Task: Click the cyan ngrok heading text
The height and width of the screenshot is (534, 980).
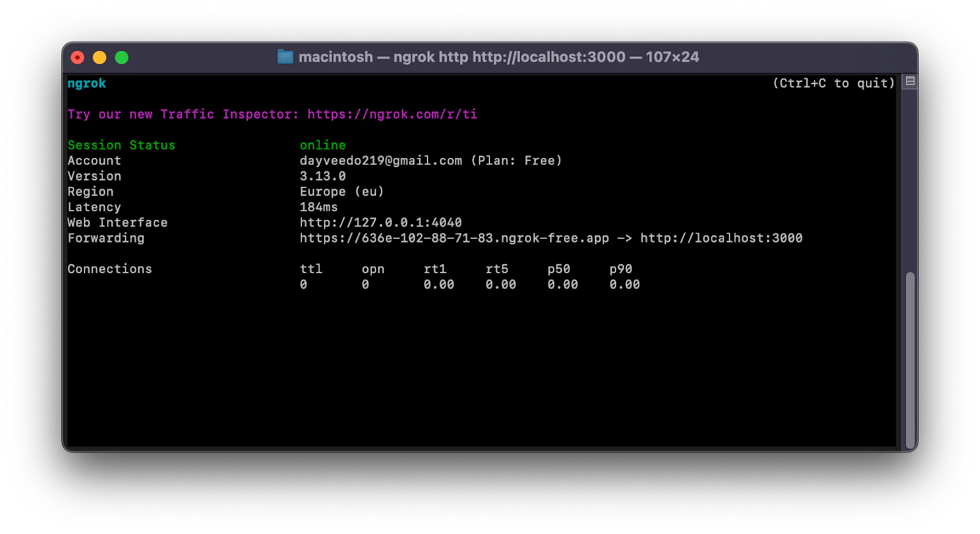Action: (87, 84)
